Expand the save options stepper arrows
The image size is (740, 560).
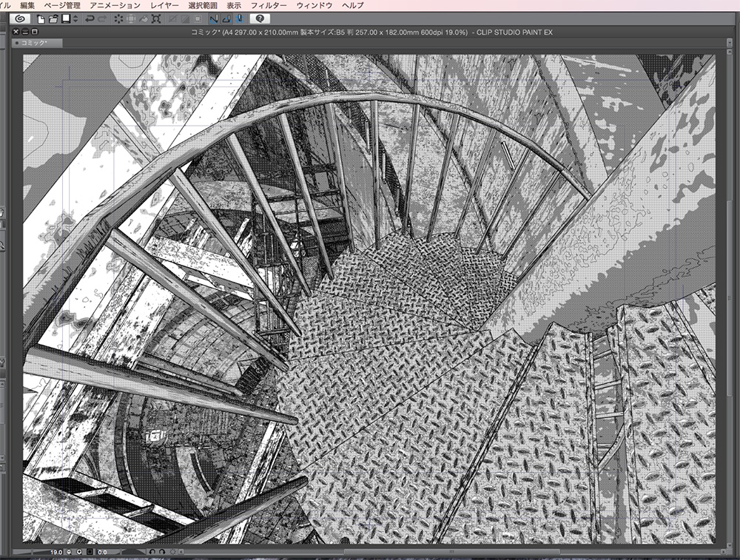click(x=75, y=19)
